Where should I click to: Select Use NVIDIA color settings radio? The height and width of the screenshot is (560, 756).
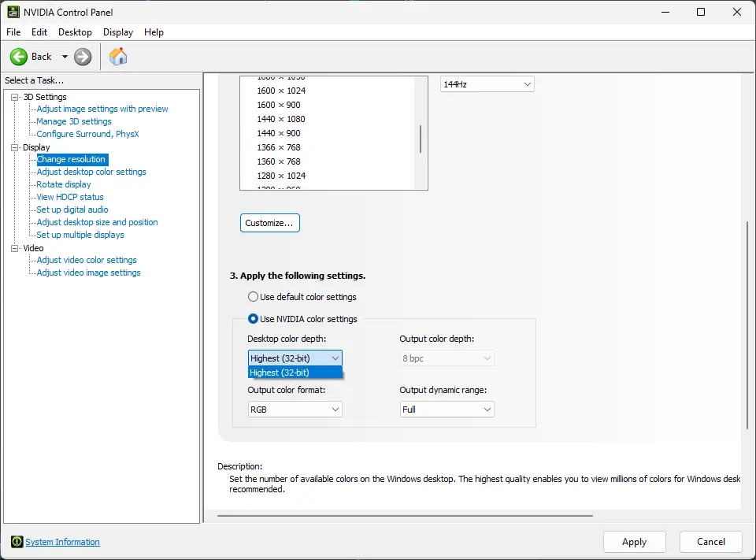253,319
